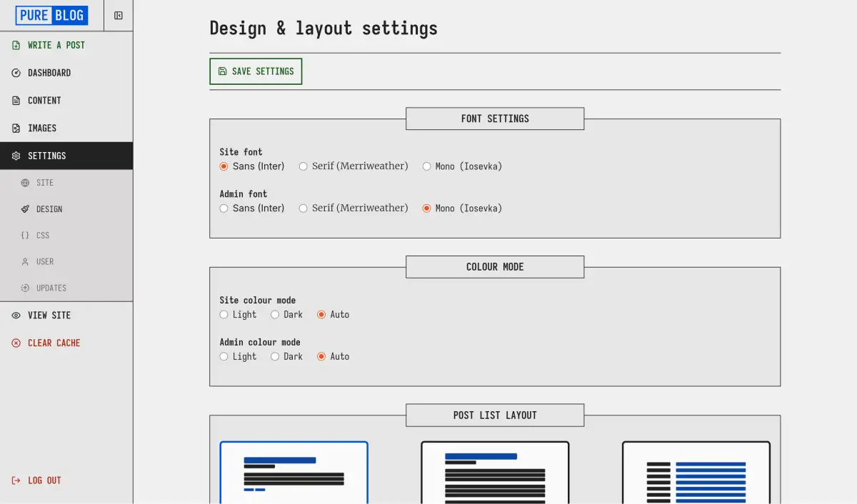Click the Post List Layout section heading

[x=495, y=415]
